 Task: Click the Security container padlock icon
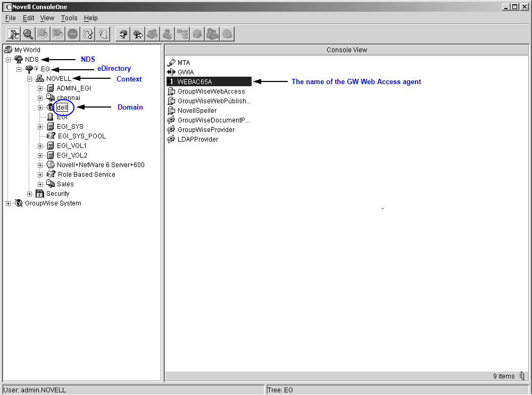[x=40, y=194]
